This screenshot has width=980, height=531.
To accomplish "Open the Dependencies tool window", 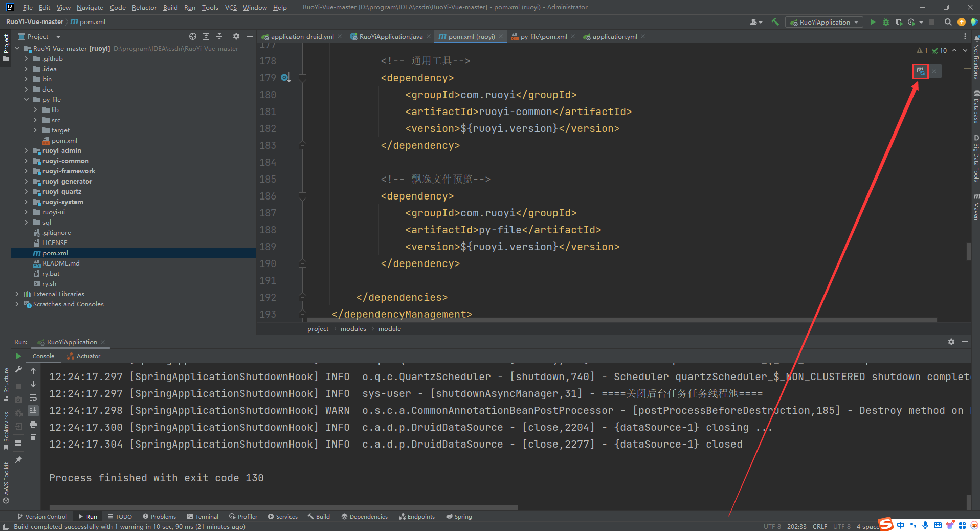I will point(364,517).
